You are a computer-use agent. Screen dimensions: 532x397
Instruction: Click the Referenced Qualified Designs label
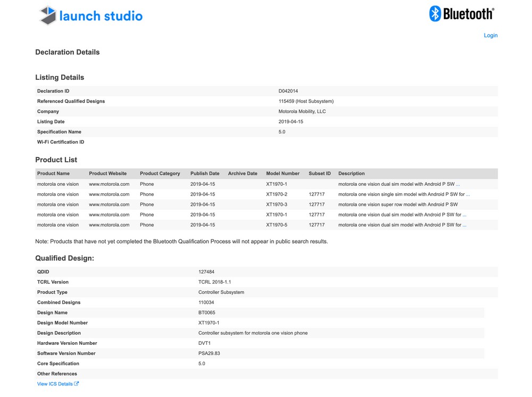(71, 101)
